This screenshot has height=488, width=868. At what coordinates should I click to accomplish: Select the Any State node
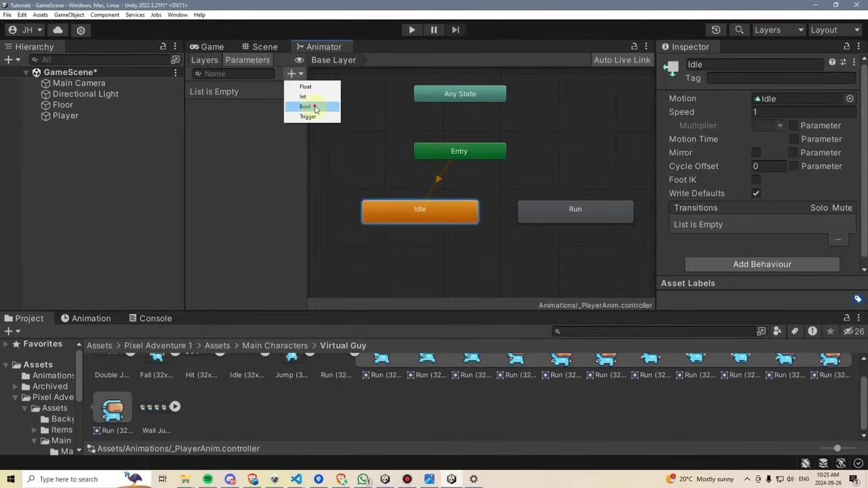460,94
